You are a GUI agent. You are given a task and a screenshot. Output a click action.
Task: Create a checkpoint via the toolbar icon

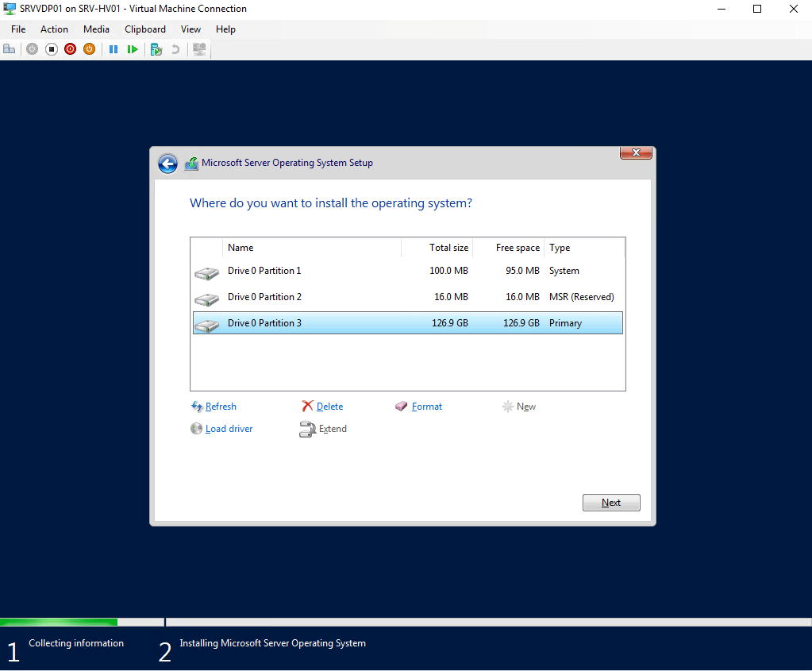tap(156, 49)
